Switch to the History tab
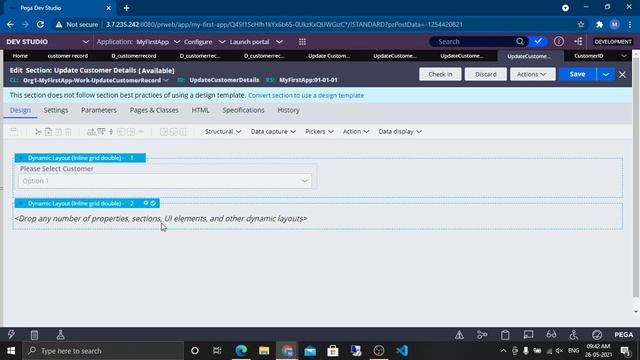 point(288,110)
